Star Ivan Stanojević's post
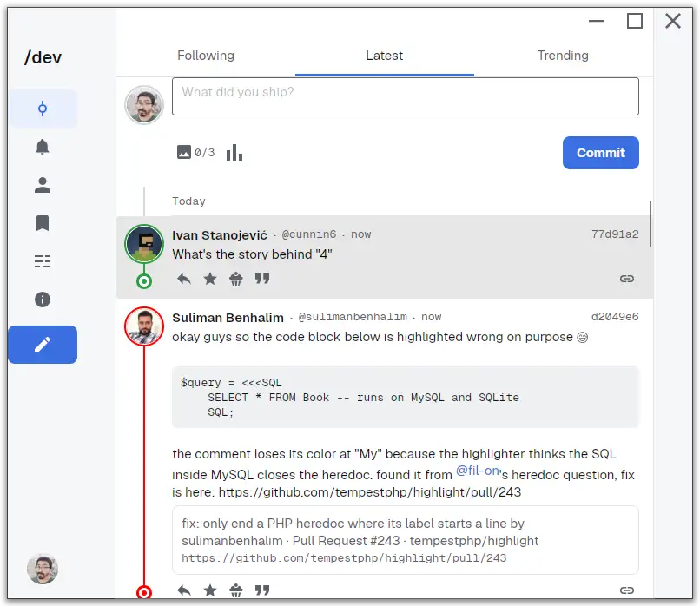Viewport: 700px width, 606px height. [x=210, y=280]
